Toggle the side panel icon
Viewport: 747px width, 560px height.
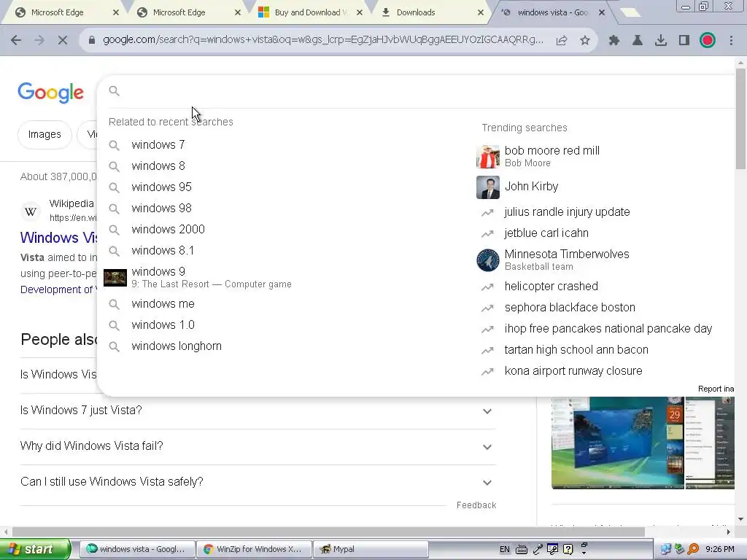684,41
